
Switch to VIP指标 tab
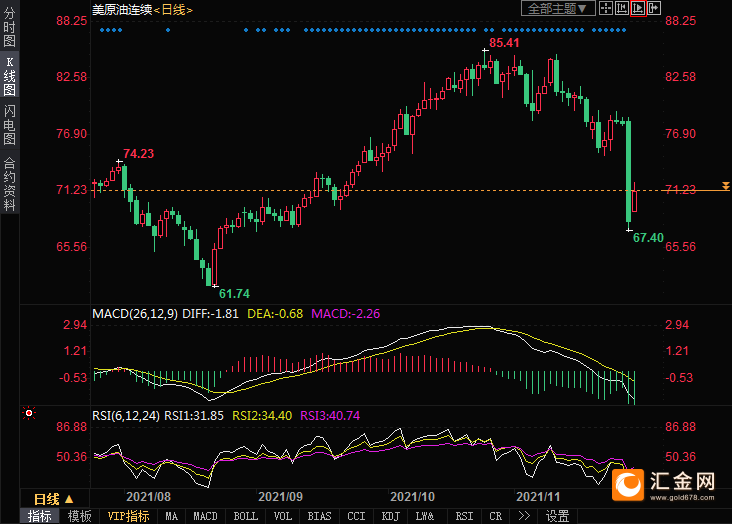(128, 516)
